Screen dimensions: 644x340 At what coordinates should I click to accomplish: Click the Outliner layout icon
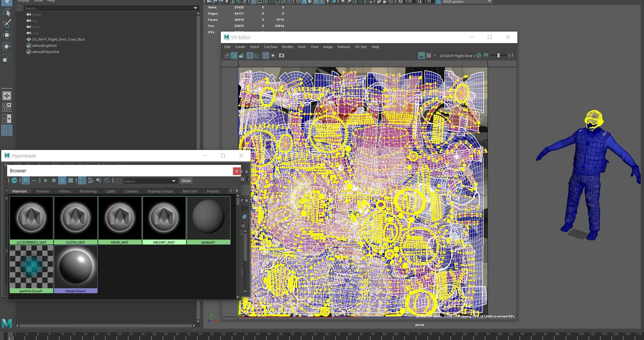tap(7, 130)
